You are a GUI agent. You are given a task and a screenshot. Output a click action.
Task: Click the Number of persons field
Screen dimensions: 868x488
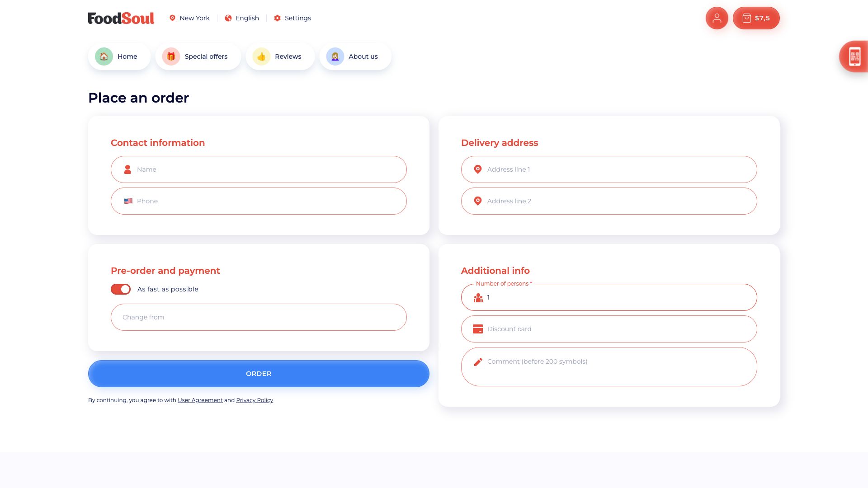[x=608, y=297]
